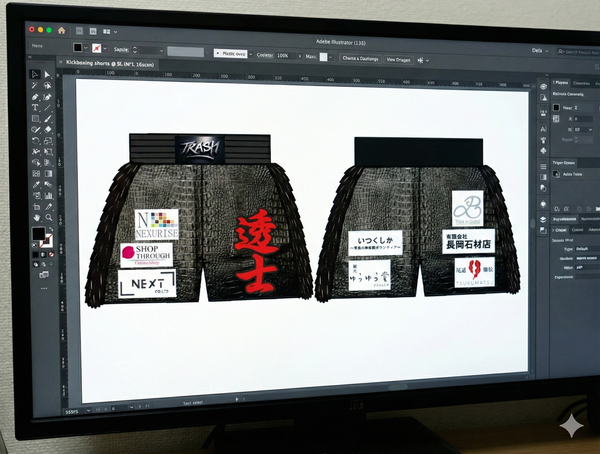Swap fill and stroke arrows

point(51,229)
